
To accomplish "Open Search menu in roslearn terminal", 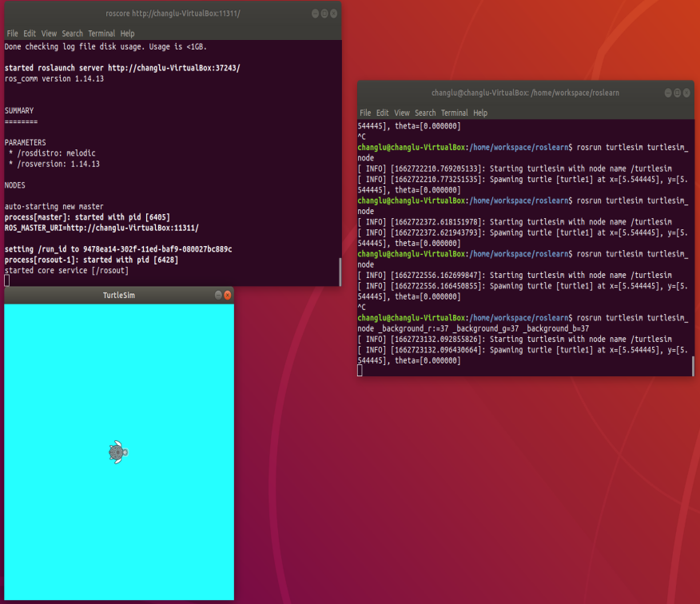I will pyautogui.click(x=425, y=113).
